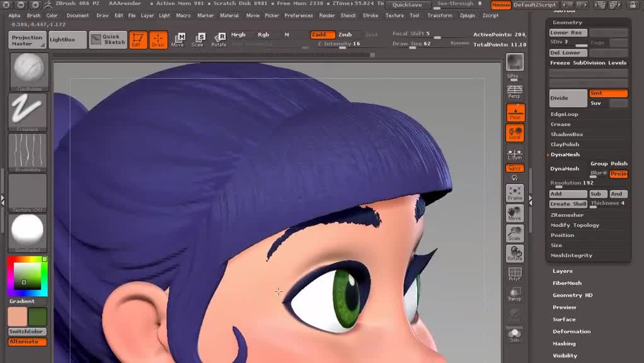Expand the FiberMesh subpalette

[566, 283]
